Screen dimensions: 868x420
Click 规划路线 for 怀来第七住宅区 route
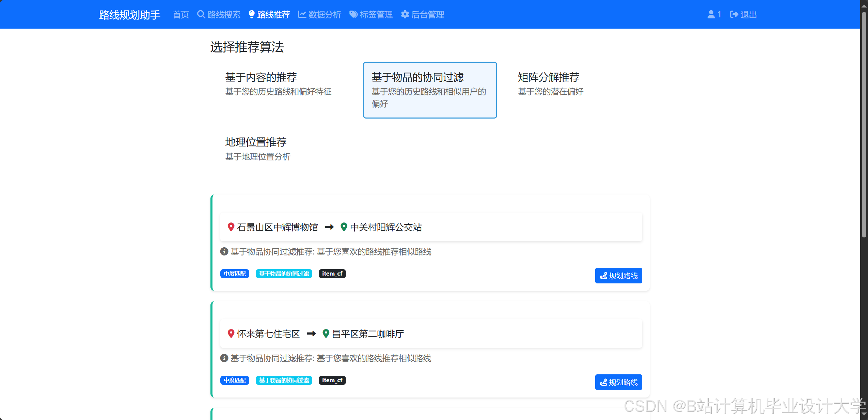[x=618, y=382]
